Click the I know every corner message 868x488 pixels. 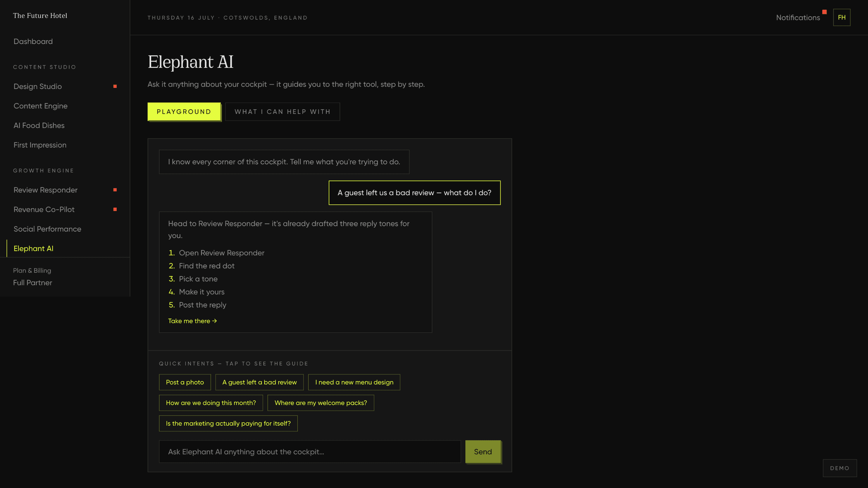click(x=284, y=162)
